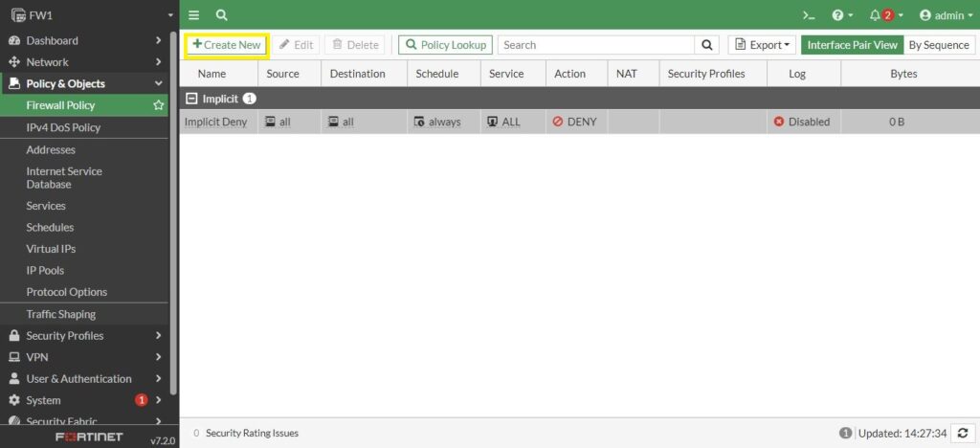
Task: Click the sidebar vertical scrollbar
Action: pyautogui.click(x=173, y=211)
